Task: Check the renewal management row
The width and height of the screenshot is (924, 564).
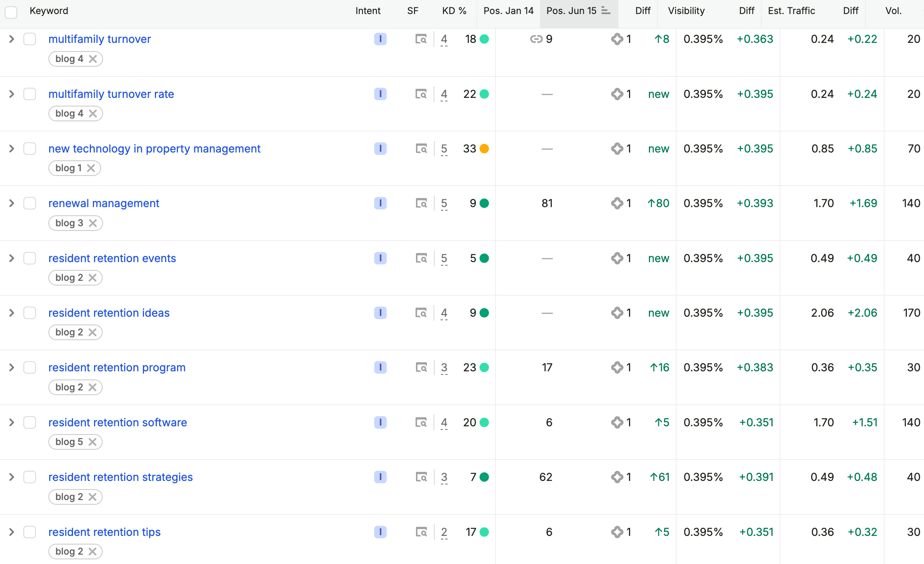Action: (x=30, y=203)
